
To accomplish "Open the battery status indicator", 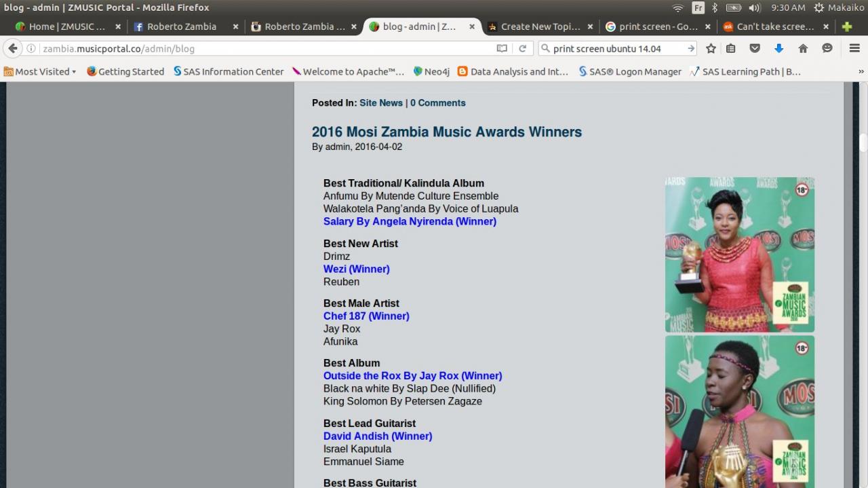I will coord(734,7).
